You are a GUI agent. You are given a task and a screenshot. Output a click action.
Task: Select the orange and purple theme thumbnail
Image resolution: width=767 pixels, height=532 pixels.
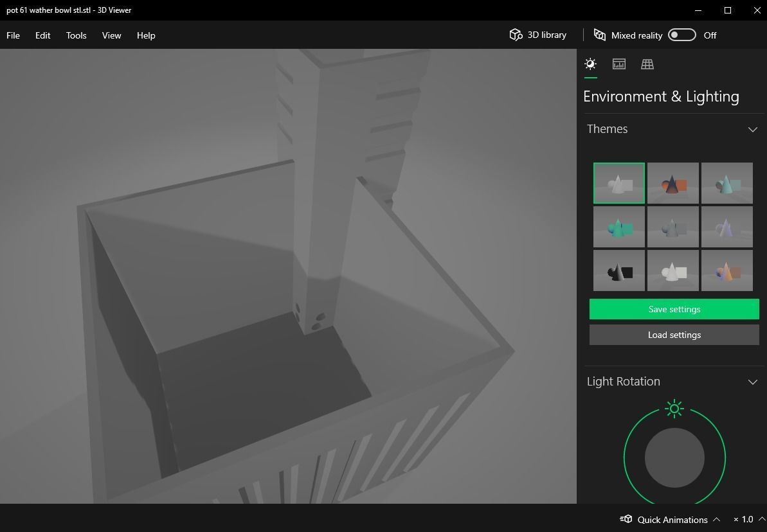click(x=727, y=270)
